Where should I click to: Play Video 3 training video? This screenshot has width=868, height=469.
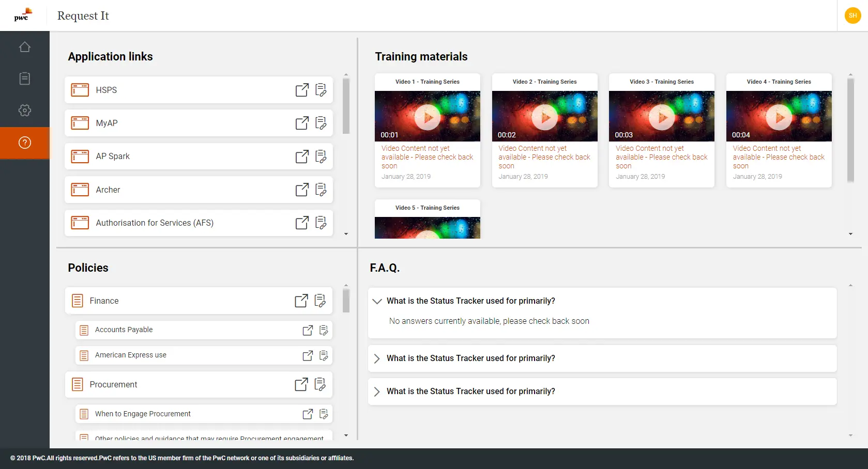click(x=662, y=117)
